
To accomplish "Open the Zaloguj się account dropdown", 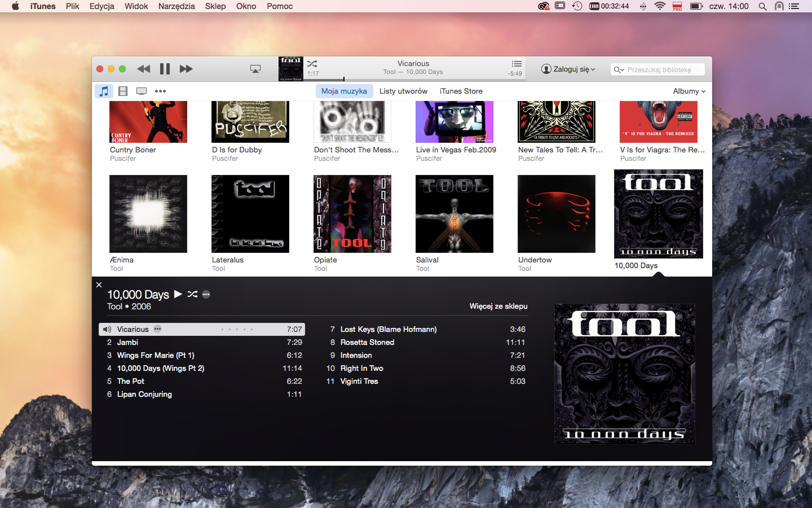I will click(x=568, y=69).
